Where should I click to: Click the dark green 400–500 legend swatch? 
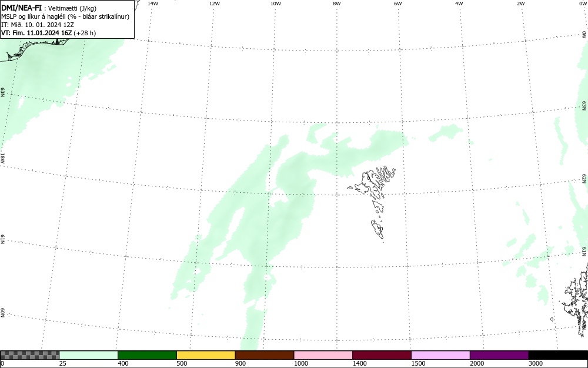coord(147,355)
